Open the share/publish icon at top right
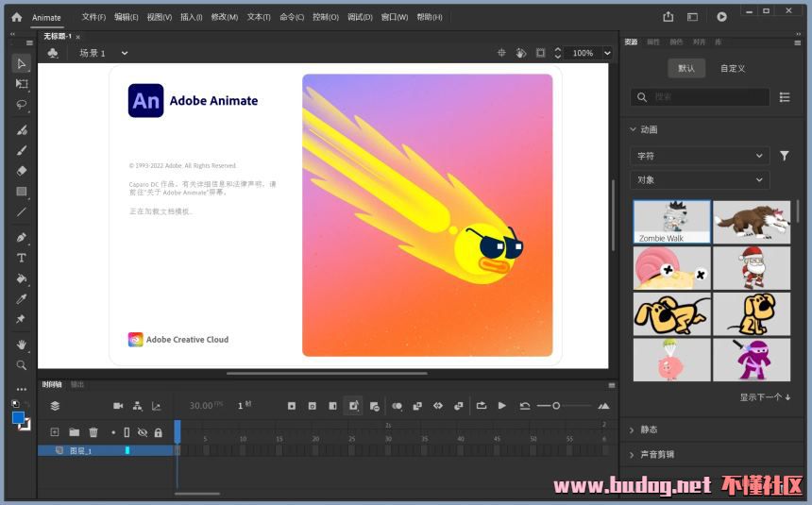This screenshot has height=505, width=812. tap(668, 17)
